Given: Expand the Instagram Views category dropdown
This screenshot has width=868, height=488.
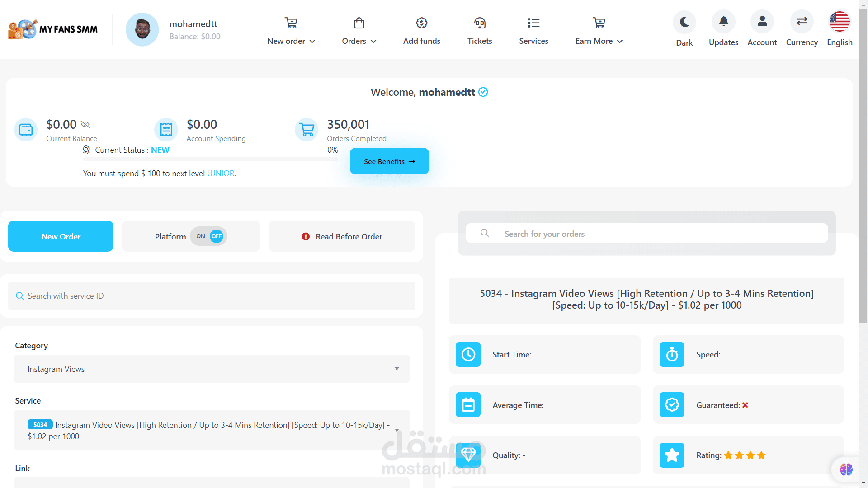Looking at the screenshot, I should [212, 369].
